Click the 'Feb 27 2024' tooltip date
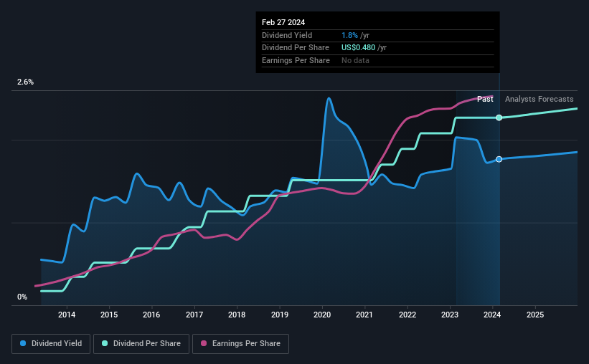 283,22
